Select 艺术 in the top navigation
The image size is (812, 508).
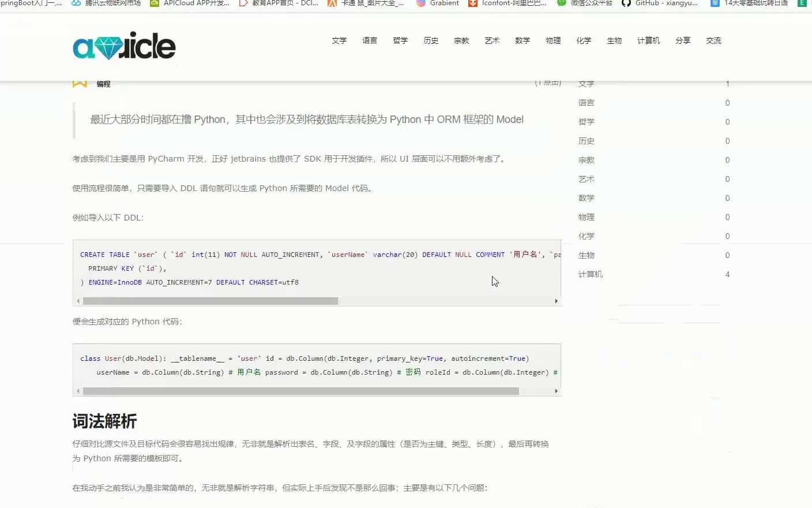point(492,40)
